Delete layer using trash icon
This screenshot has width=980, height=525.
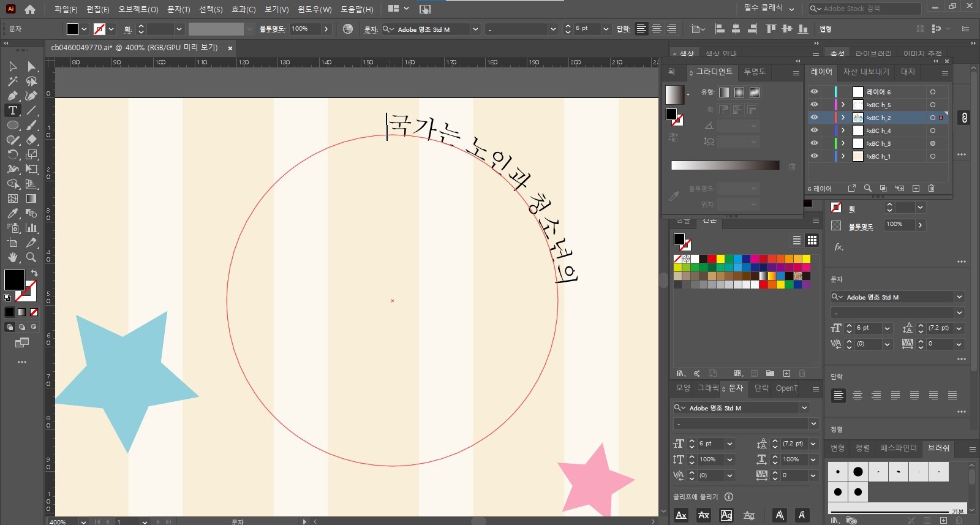[x=931, y=188]
